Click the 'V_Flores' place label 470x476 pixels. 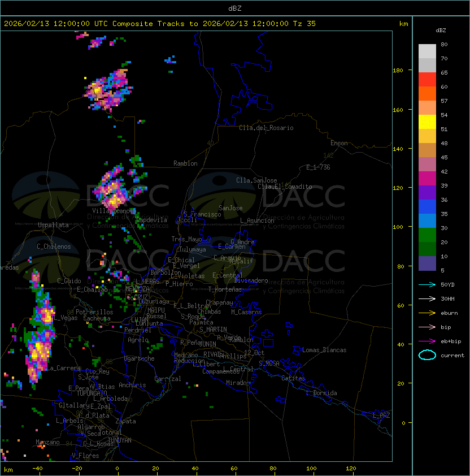pos(85,456)
